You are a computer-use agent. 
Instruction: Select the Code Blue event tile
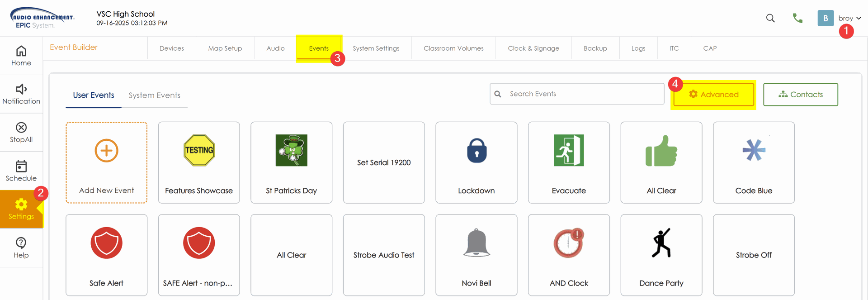pyautogui.click(x=754, y=162)
